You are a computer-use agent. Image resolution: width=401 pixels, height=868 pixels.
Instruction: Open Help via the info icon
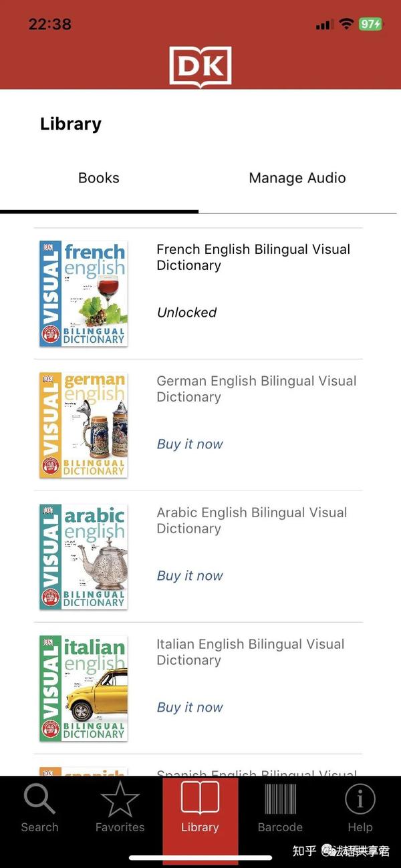tap(360, 799)
